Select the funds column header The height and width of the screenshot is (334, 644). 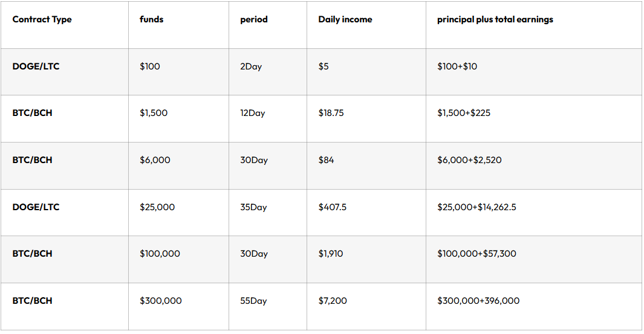(x=152, y=19)
